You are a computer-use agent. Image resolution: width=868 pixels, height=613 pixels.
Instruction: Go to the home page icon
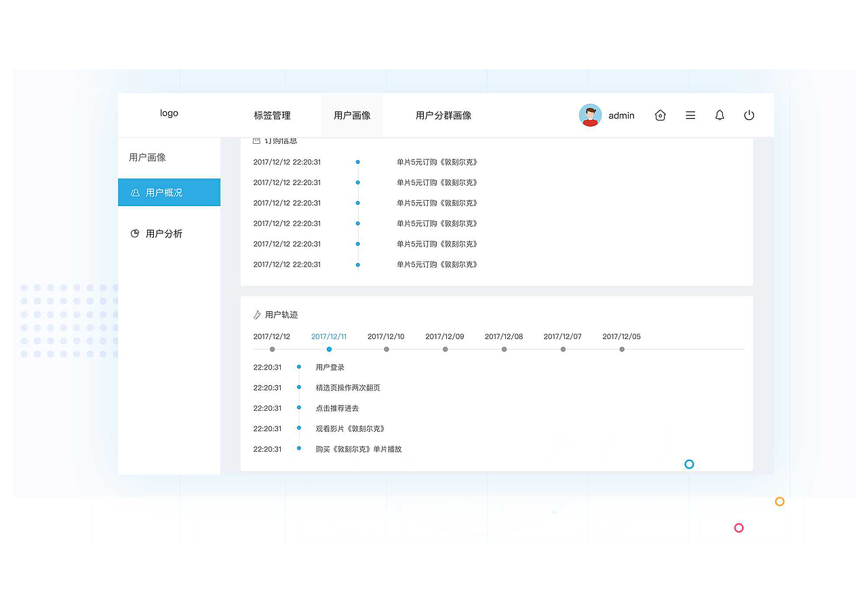(660, 115)
